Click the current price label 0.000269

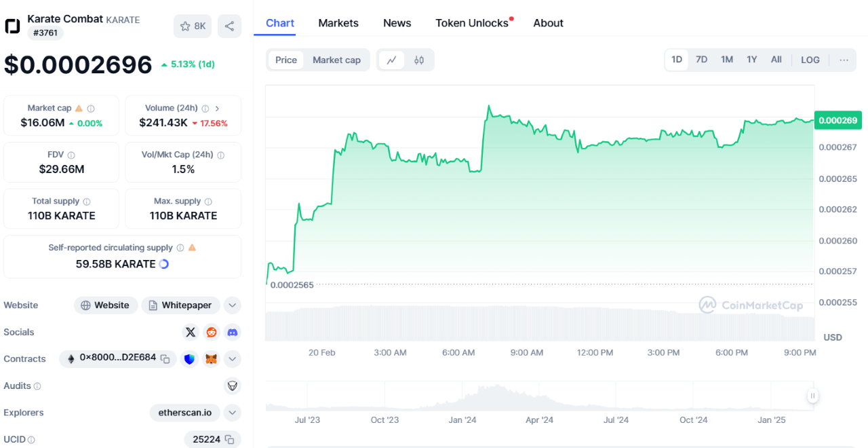(x=837, y=120)
